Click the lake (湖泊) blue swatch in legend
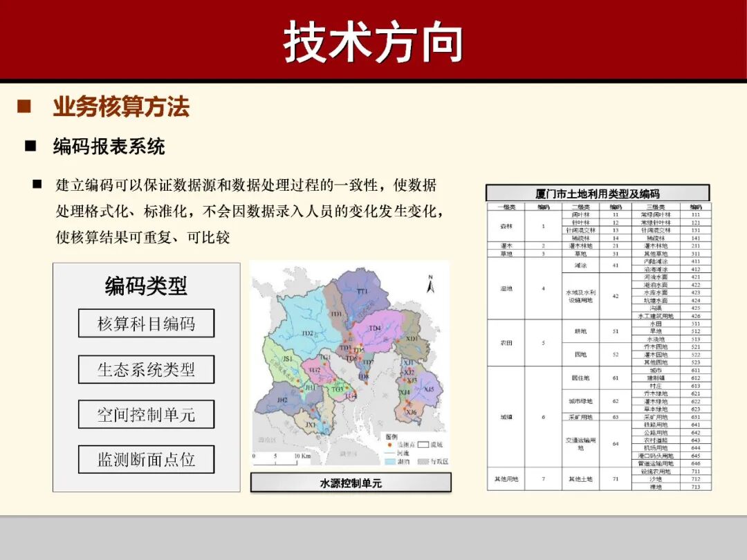This screenshot has width=747, height=560. (389, 461)
